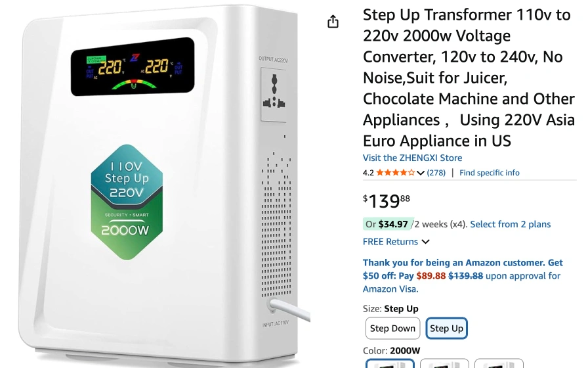Visit the ZHENGXI Store link
Image resolution: width=588 pixels, height=368 pixels.
pyautogui.click(x=412, y=158)
